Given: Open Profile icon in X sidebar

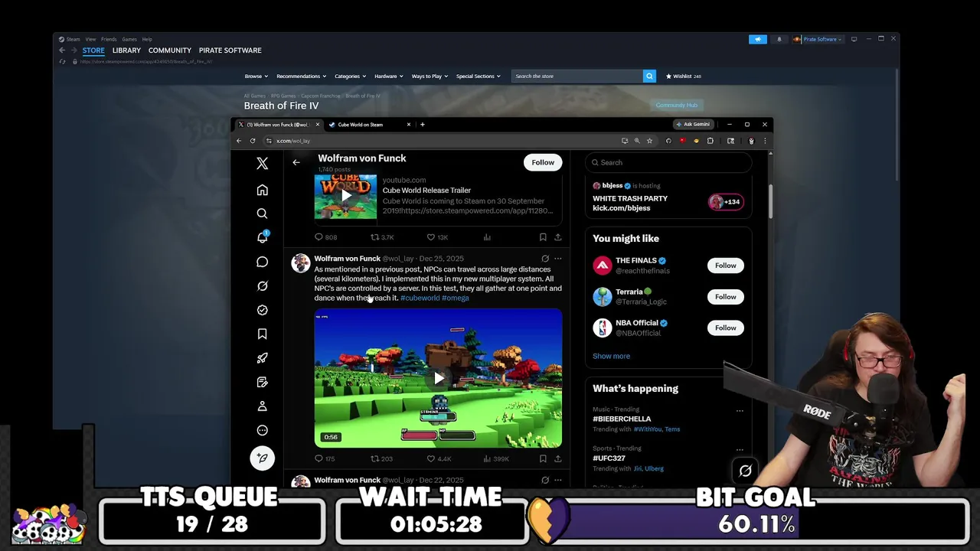Looking at the screenshot, I should coord(262,406).
